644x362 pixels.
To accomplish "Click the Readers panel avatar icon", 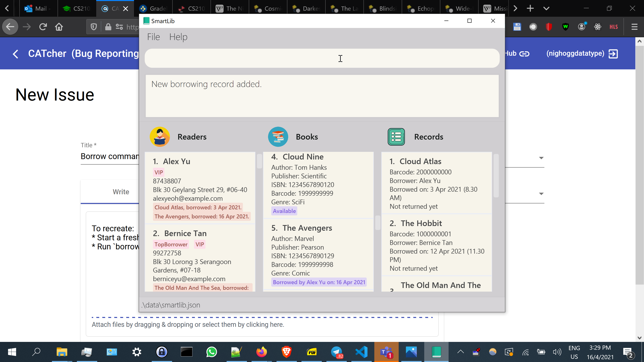I will 160,137.
